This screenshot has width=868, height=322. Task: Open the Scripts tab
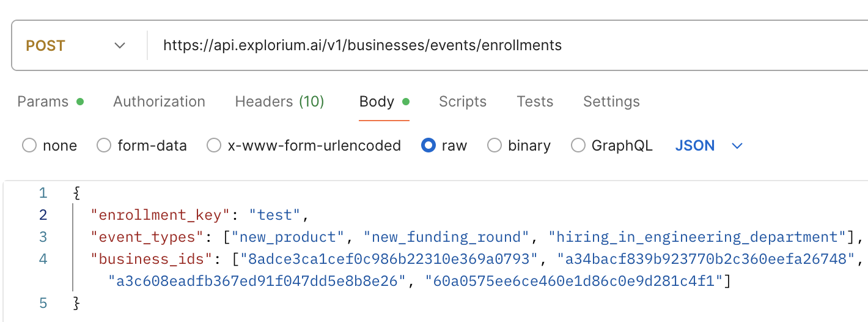[463, 102]
